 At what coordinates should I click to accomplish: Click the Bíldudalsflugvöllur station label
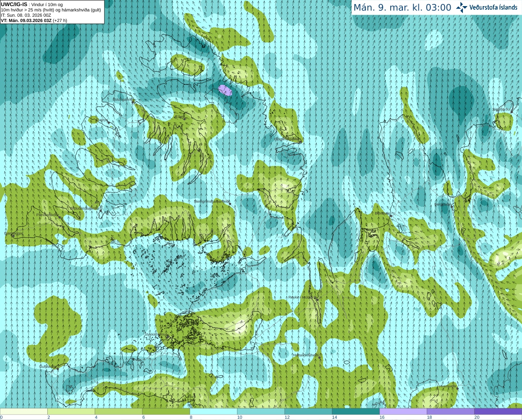point(85,208)
